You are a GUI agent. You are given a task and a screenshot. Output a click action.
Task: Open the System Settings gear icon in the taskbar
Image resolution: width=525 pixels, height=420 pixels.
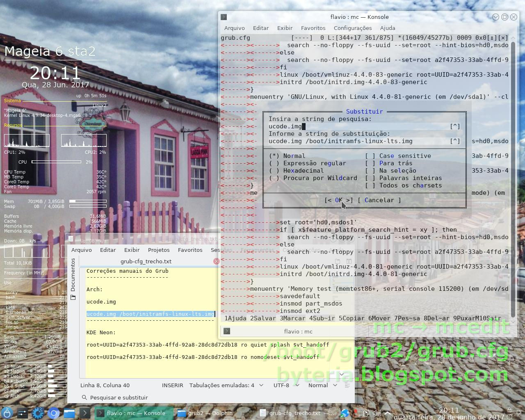[38, 413]
